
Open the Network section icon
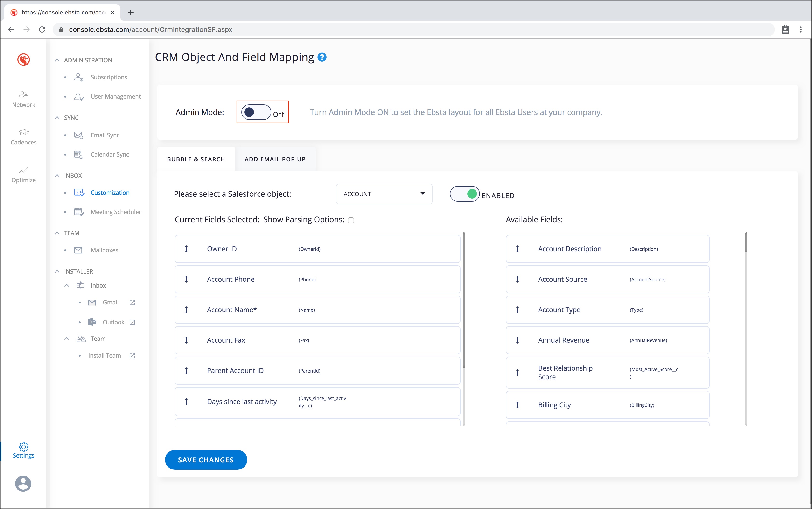[x=23, y=94]
